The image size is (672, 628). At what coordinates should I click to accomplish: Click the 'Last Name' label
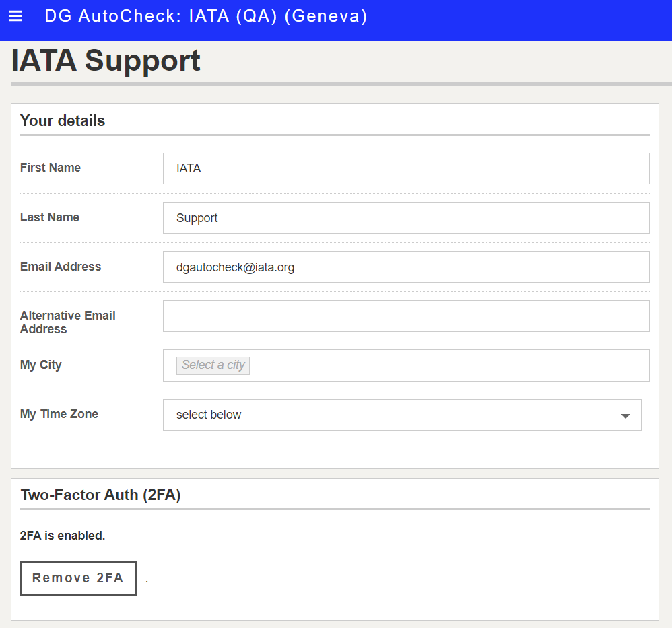50,217
